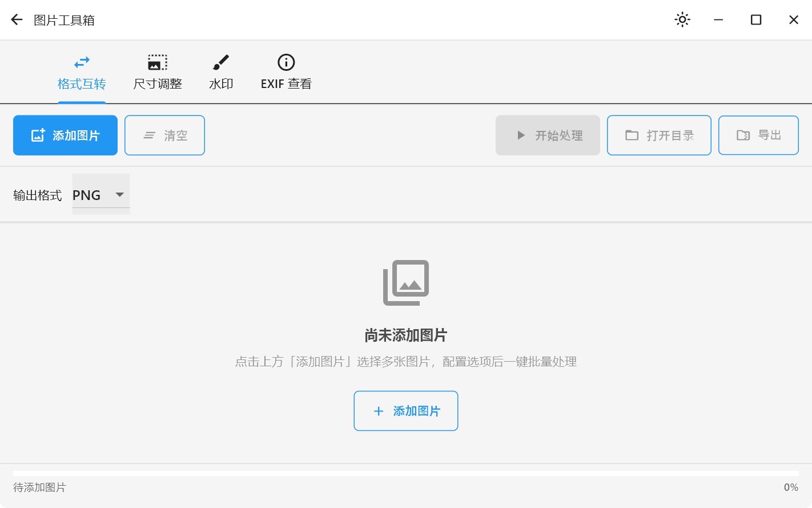
Task: Open output folder via 打开目录
Action: (659, 135)
